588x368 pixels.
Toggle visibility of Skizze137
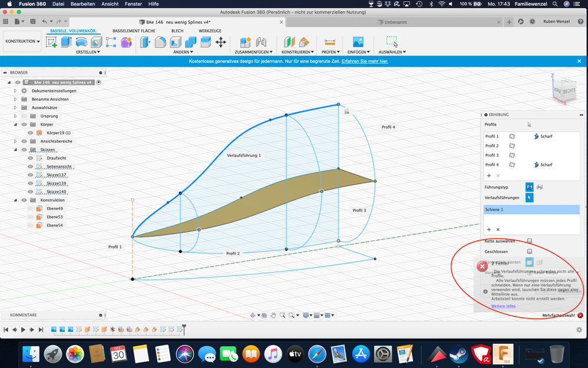(x=31, y=175)
